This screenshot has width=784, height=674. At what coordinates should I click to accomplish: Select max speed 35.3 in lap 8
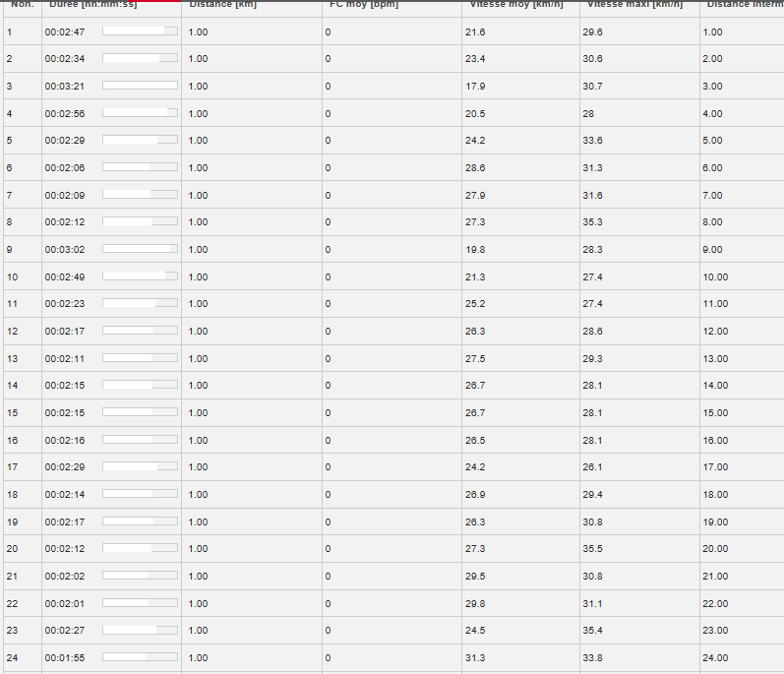point(592,221)
